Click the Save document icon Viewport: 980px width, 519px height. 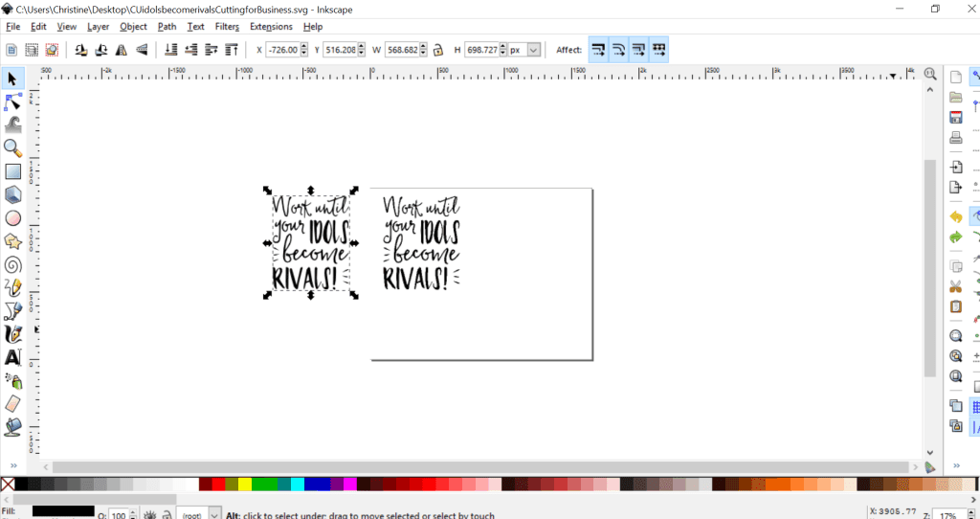(x=956, y=118)
